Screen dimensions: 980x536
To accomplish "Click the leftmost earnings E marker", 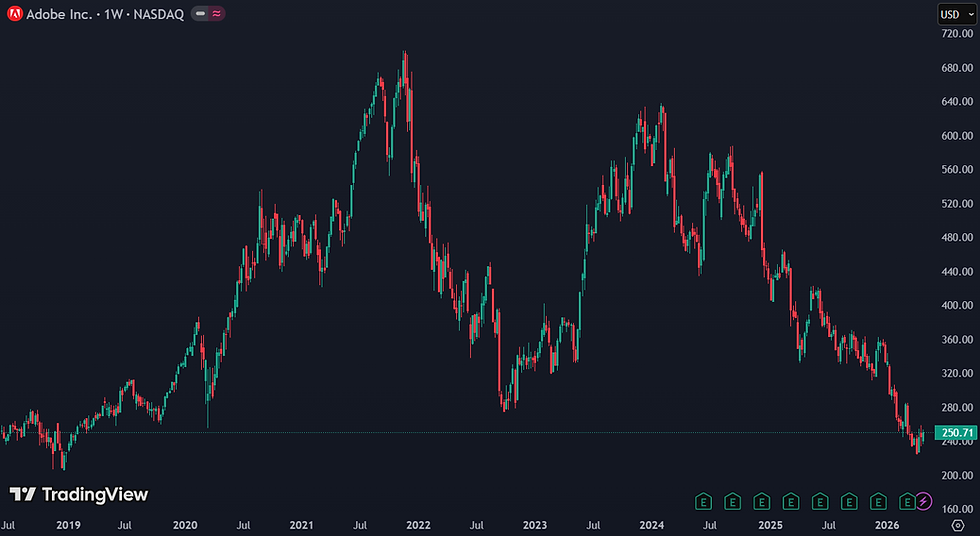I will point(703,501).
